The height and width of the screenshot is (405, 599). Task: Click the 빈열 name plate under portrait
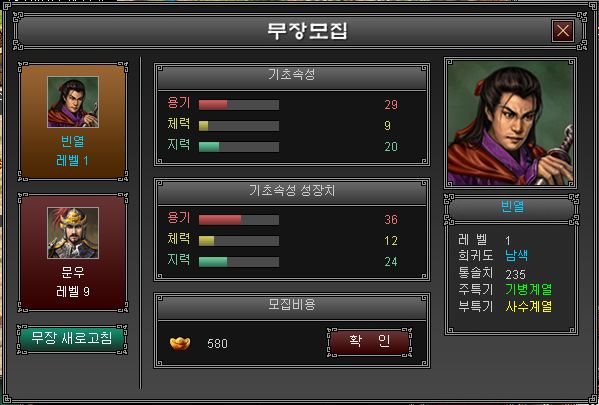512,209
